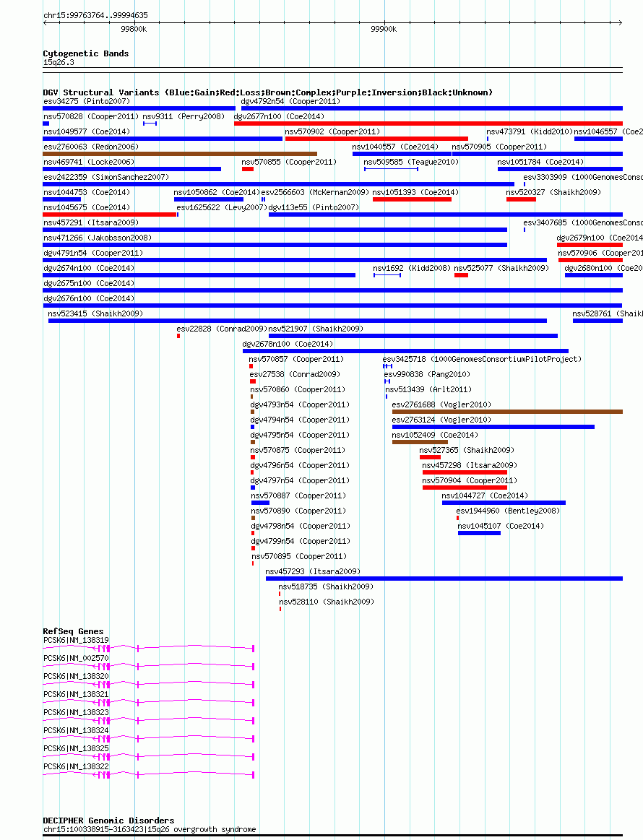
Task: Click nsv513439 (Arlt2011) label
Action: pyautogui.click(x=428, y=389)
